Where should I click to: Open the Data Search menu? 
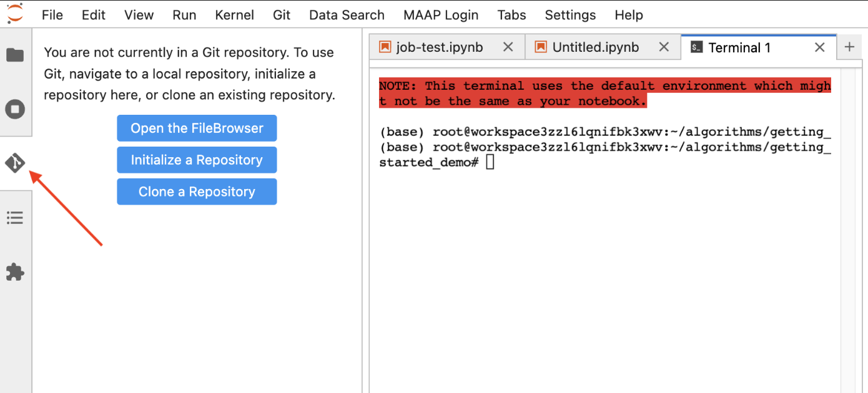[x=347, y=15]
